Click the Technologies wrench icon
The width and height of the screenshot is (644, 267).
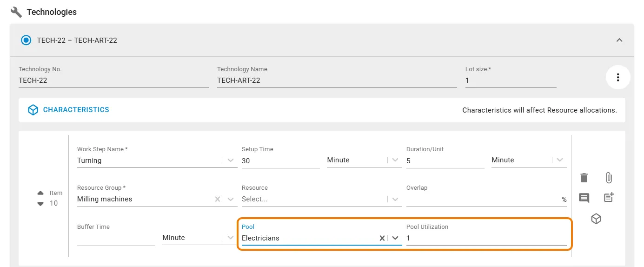[16, 12]
